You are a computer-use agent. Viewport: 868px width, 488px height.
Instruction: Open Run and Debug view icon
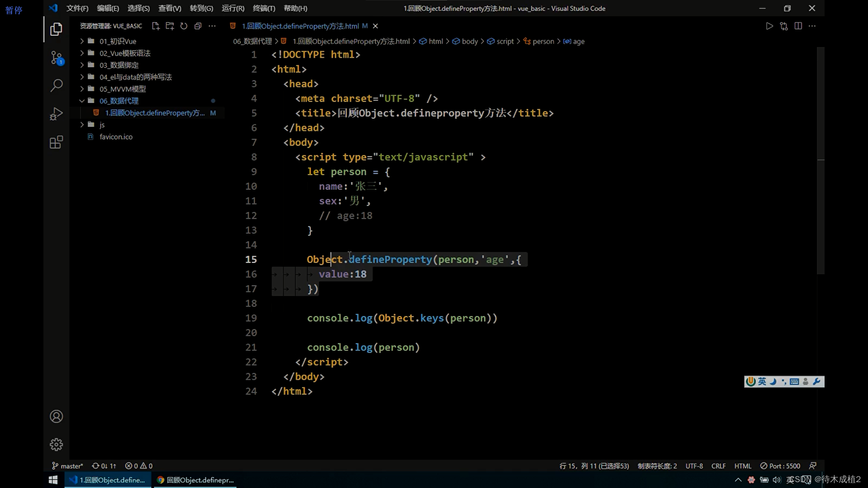pos(56,113)
